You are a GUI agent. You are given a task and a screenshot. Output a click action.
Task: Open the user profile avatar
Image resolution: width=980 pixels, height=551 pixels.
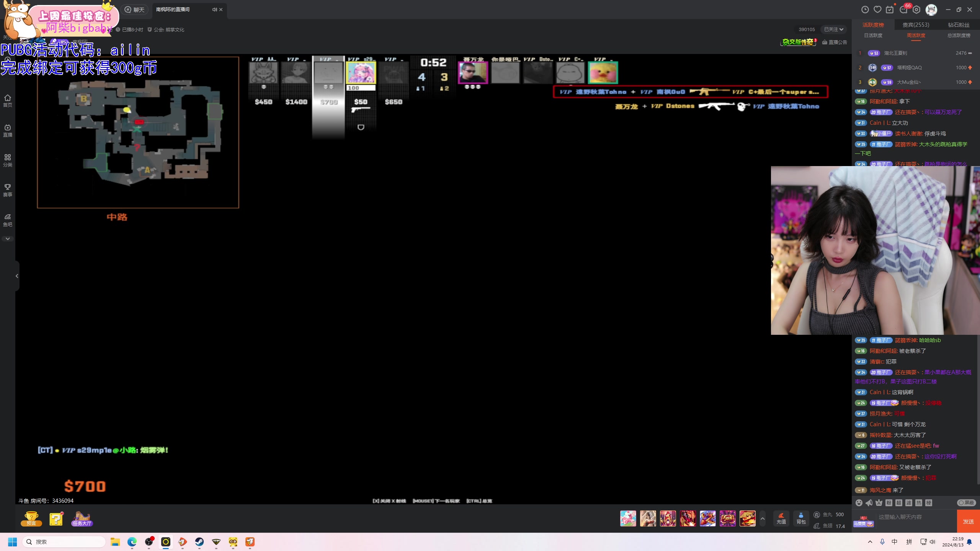click(x=931, y=10)
